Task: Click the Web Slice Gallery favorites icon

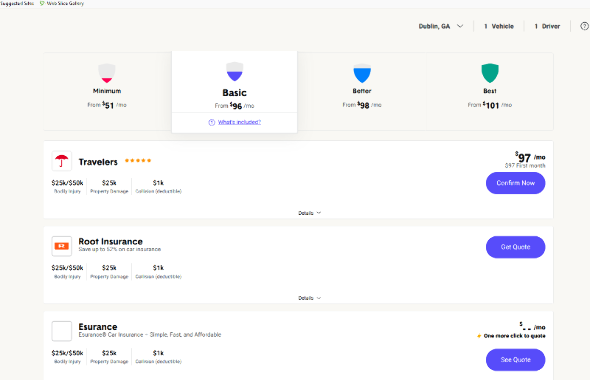Action: pos(42,3)
